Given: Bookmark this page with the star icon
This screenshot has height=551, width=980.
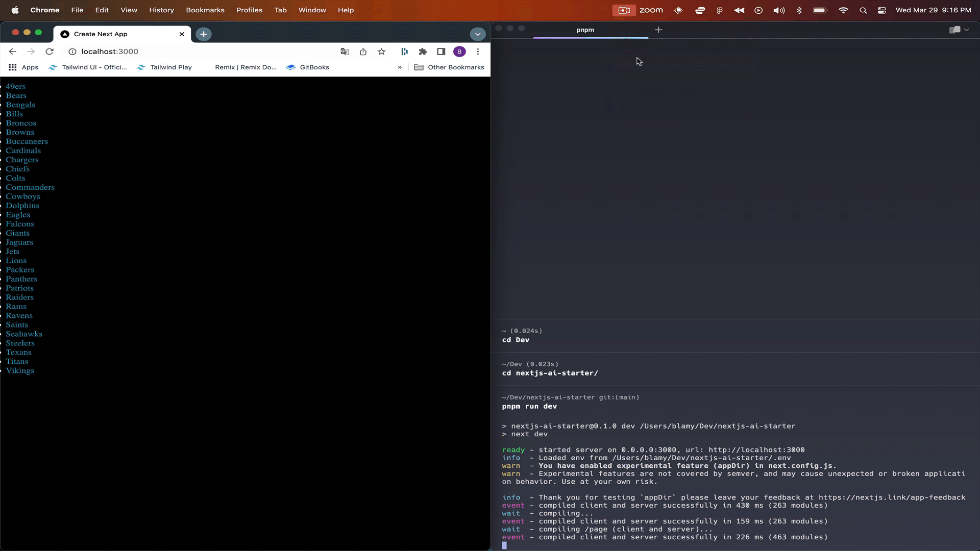Looking at the screenshot, I should (x=381, y=52).
